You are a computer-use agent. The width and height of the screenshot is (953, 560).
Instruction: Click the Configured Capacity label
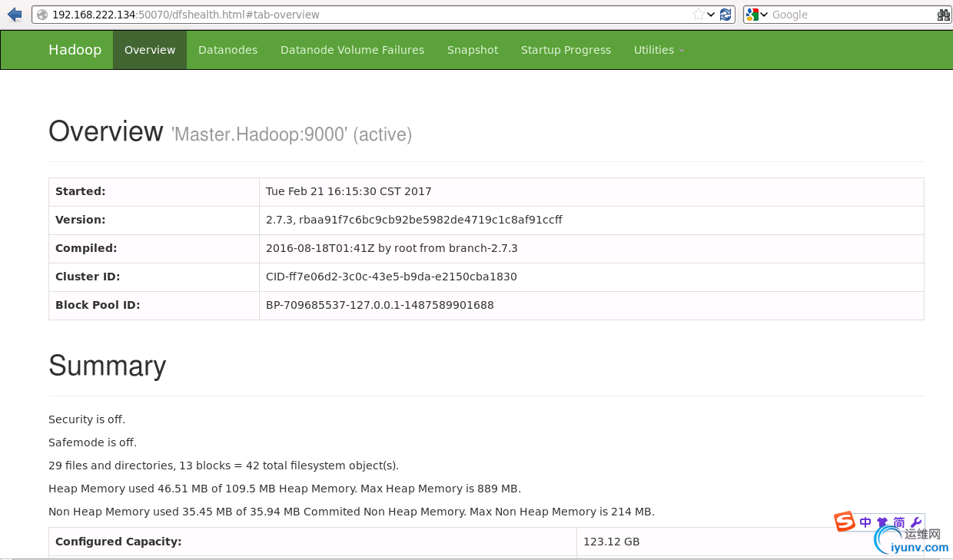tap(118, 542)
